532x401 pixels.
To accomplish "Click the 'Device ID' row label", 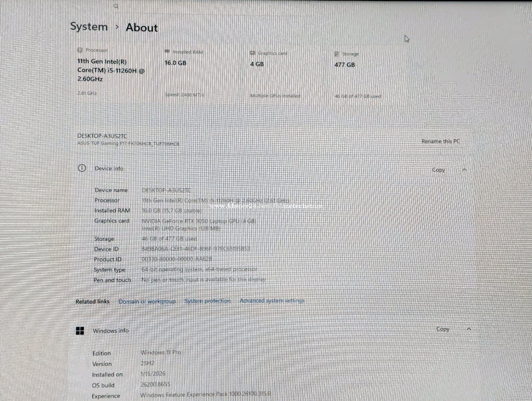I will (x=106, y=249).
